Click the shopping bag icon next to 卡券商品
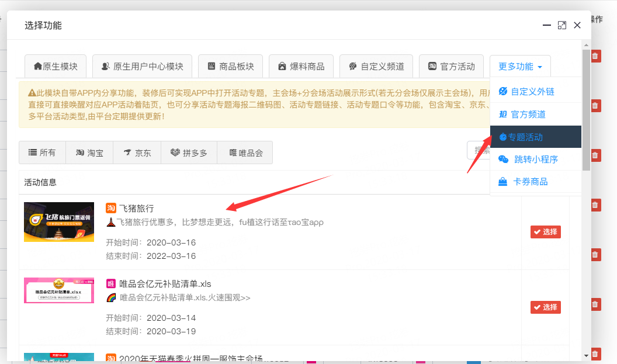The image size is (617, 364). pyautogui.click(x=502, y=181)
